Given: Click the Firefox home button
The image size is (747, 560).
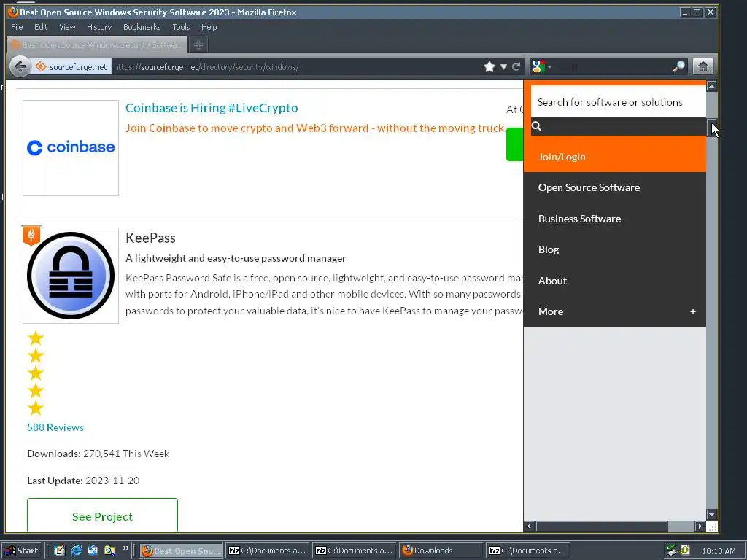Looking at the screenshot, I should tap(703, 66).
